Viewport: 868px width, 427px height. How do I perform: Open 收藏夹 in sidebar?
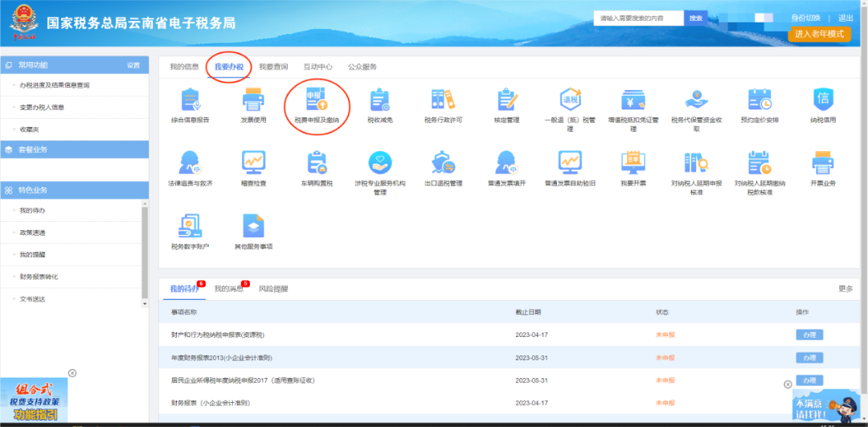click(29, 129)
